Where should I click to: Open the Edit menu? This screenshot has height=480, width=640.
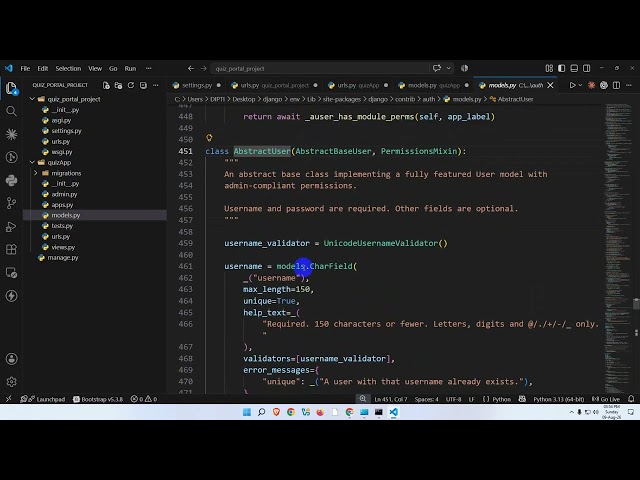pyautogui.click(x=42, y=69)
